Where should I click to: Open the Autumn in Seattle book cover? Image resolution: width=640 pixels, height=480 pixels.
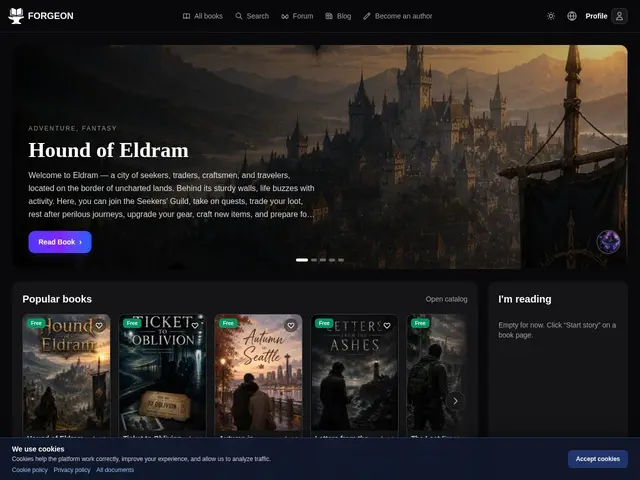(258, 373)
